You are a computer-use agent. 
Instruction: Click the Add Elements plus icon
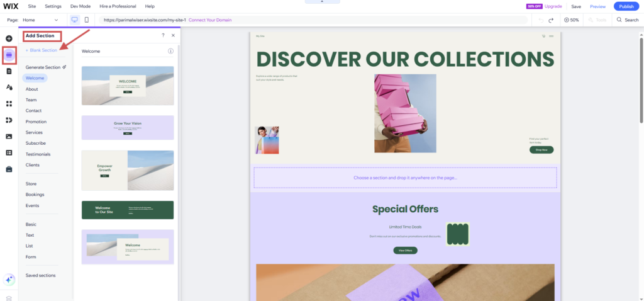pos(9,39)
